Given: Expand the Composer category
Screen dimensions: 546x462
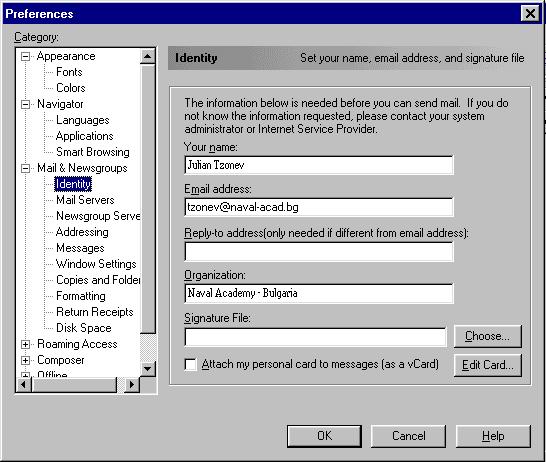Looking at the screenshot, I should click(x=25, y=360).
